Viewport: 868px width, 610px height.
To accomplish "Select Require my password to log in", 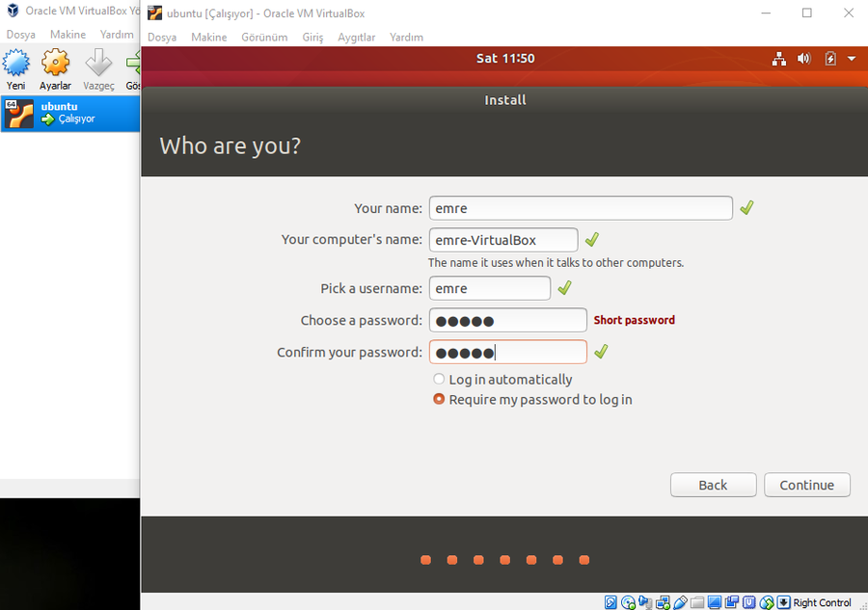I will (439, 400).
